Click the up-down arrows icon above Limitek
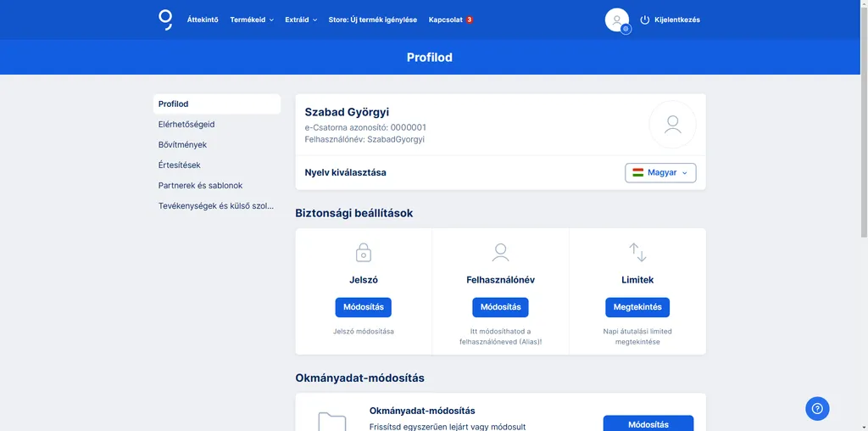 pos(637,252)
